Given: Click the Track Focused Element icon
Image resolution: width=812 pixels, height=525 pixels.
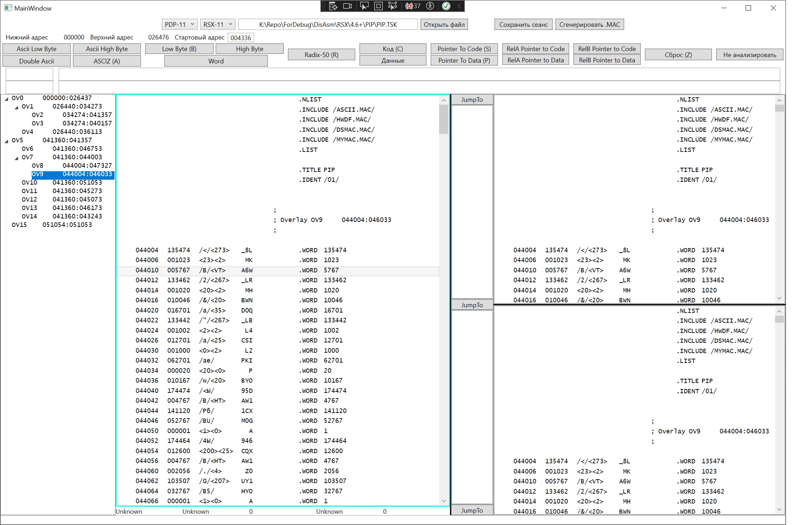Looking at the screenshot, I should 392,6.
